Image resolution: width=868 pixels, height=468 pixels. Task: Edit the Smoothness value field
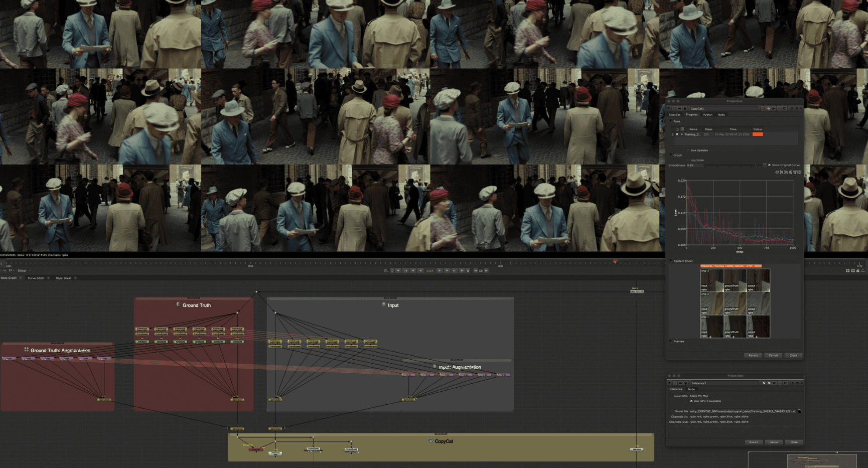(x=695, y=165)
